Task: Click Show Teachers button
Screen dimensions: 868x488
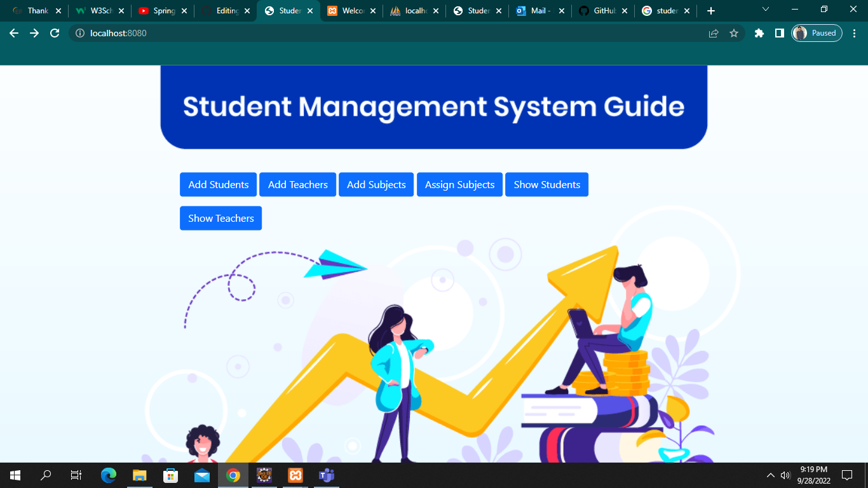Action: [x=220, y=218]
